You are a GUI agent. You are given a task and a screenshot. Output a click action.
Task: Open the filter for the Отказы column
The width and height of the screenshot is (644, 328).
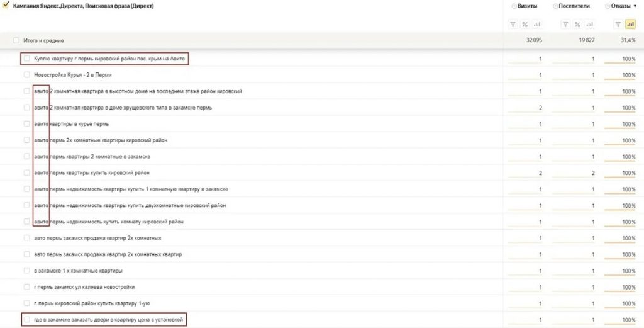(618, 24)
